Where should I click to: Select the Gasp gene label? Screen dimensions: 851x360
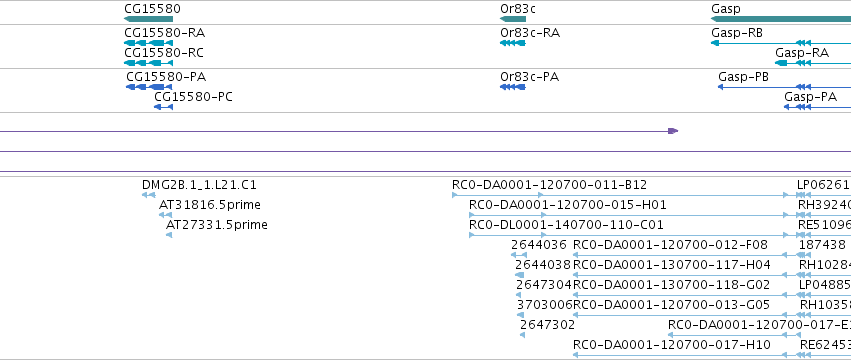726,9
